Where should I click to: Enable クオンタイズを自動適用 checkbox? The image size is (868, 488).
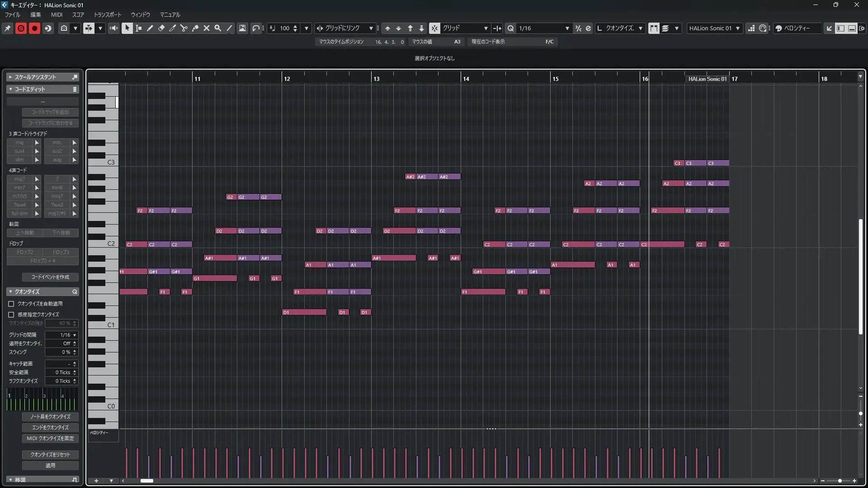(x=11, y=304)
